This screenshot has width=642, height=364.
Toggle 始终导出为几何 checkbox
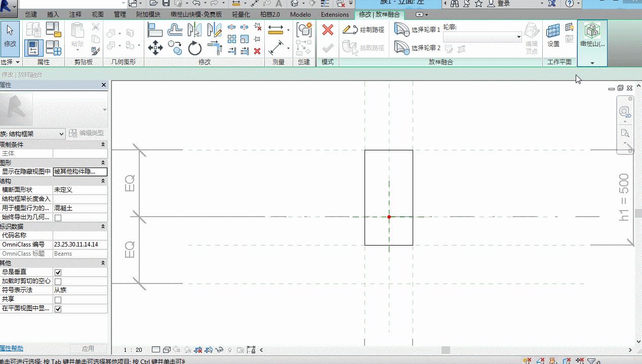58,218
